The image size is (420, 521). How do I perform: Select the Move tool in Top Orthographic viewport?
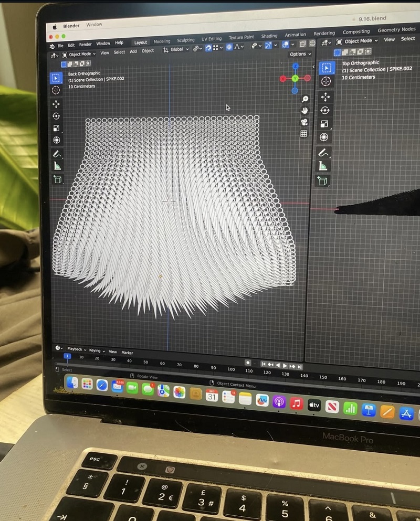click(x=325, y=97)
